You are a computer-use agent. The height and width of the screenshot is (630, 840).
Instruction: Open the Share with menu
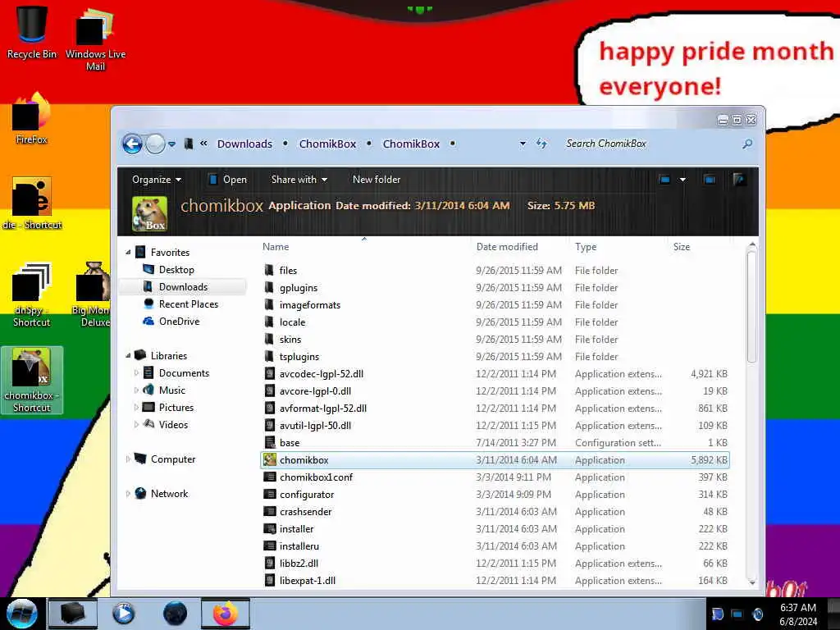coord(299,180)
